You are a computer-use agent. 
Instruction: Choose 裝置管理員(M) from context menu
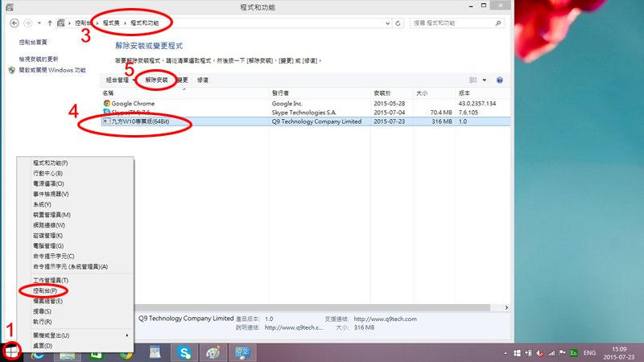(52, 215)
